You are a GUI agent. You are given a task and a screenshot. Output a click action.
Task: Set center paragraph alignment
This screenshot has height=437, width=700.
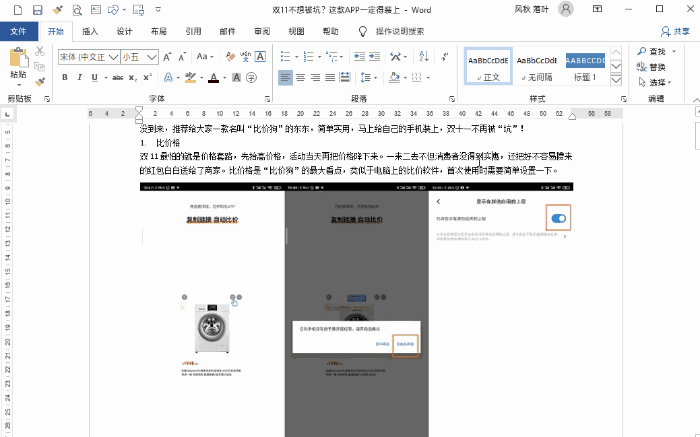300,77
